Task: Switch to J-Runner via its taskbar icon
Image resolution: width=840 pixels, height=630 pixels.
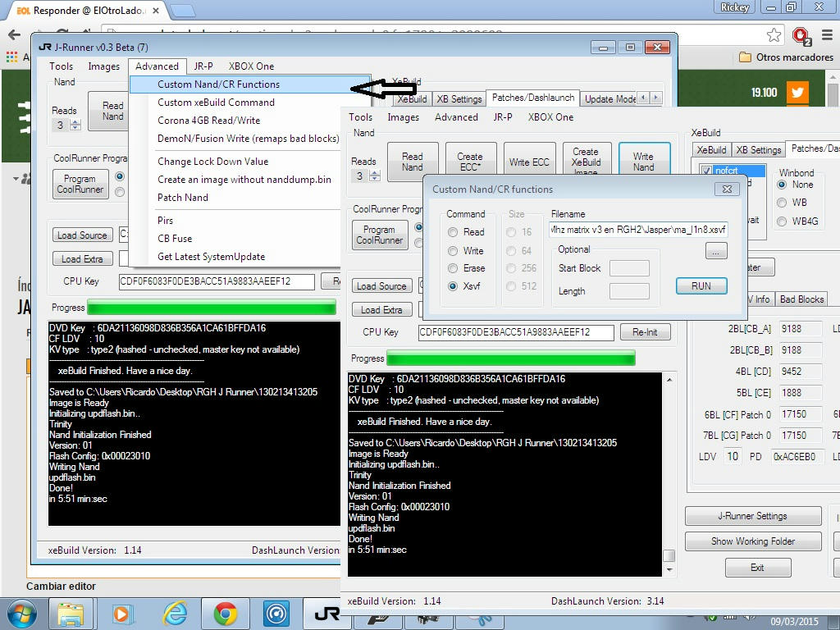Action: tap(326, 614)
